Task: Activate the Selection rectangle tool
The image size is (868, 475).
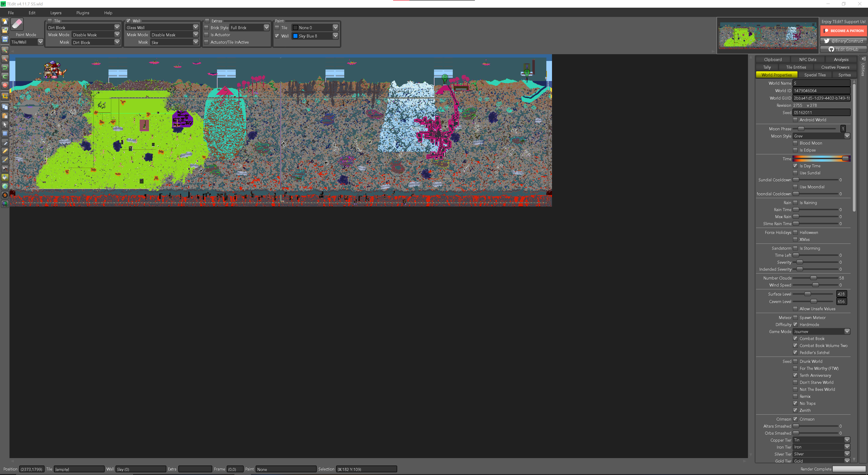Action: tap(5, 133)
